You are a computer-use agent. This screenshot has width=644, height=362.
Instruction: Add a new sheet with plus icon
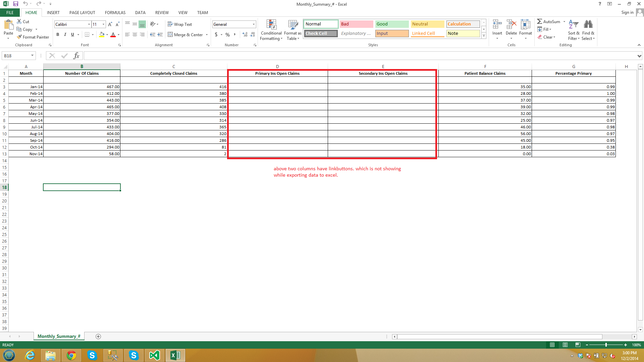98,337
